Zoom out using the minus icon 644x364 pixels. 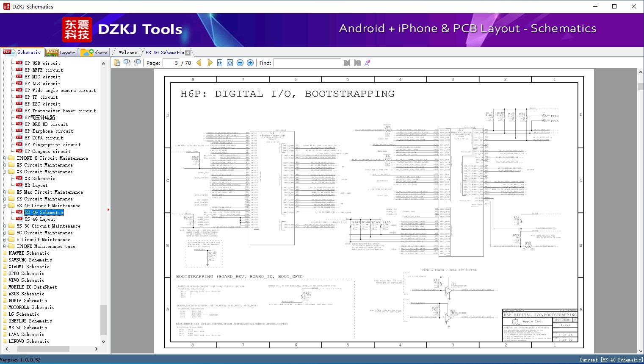pyautogui.click(x=240, y=63)
